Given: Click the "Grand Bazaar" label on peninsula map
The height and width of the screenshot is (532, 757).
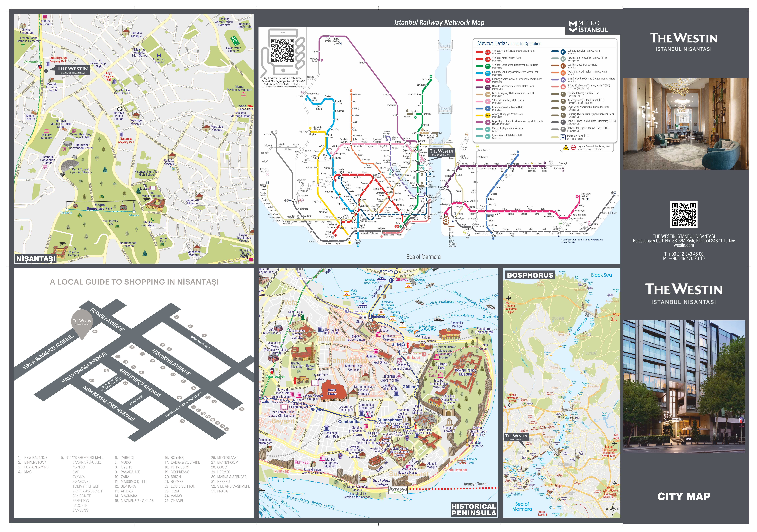Looking at the screenshot, I should point(332,392).
